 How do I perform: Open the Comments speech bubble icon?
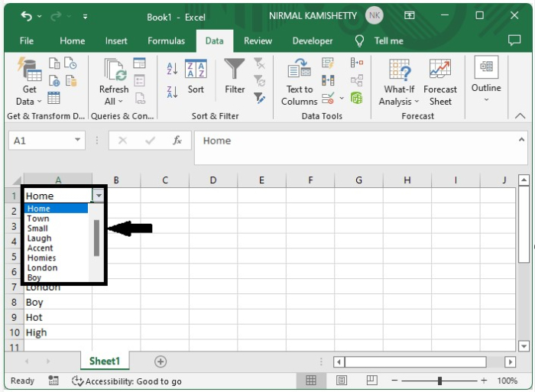pos(514,40)
